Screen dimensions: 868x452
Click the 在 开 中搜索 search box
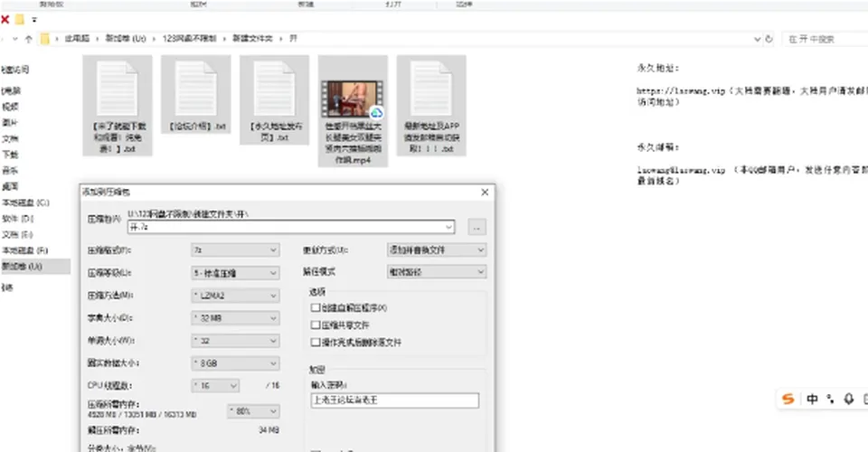pyautogui.click(x=825, y=39)
